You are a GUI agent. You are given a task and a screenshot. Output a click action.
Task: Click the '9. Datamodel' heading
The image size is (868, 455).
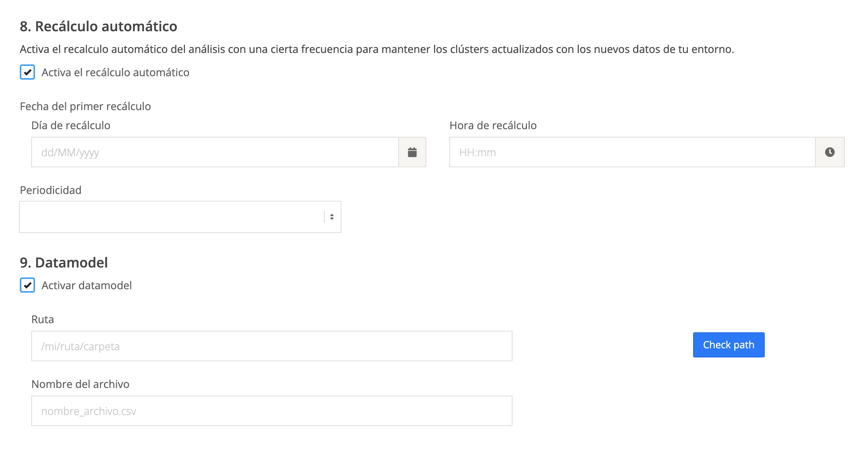64,263
